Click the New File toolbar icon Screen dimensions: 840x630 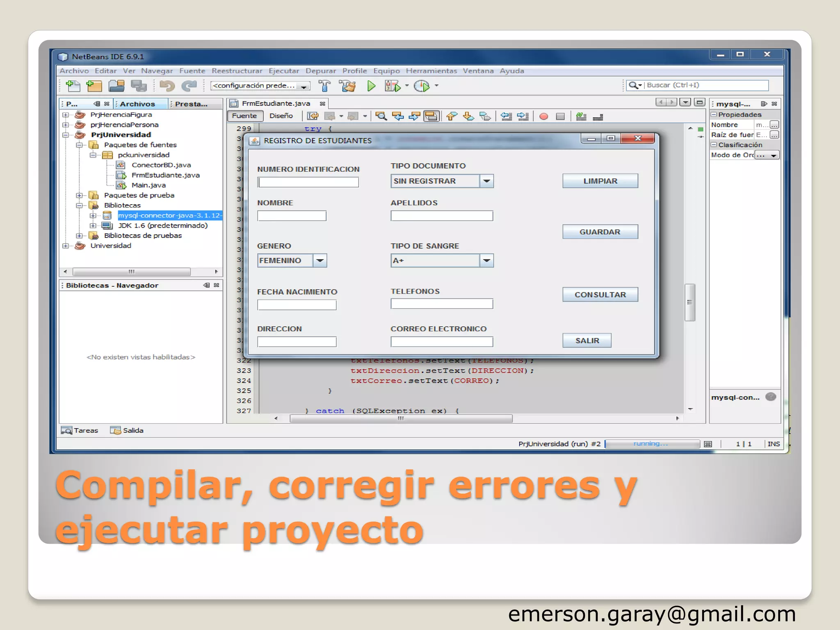click(73, 86)
